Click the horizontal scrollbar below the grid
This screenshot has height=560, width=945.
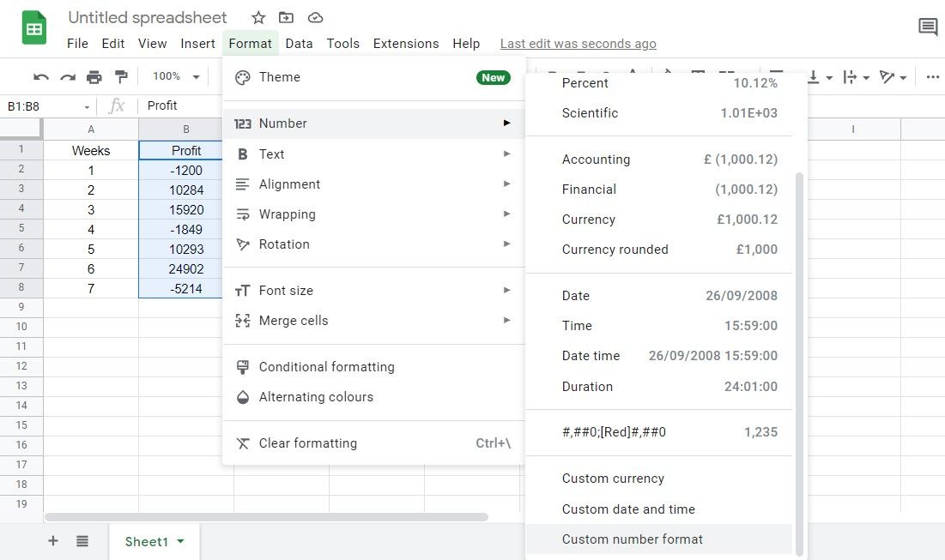point(266,517)
